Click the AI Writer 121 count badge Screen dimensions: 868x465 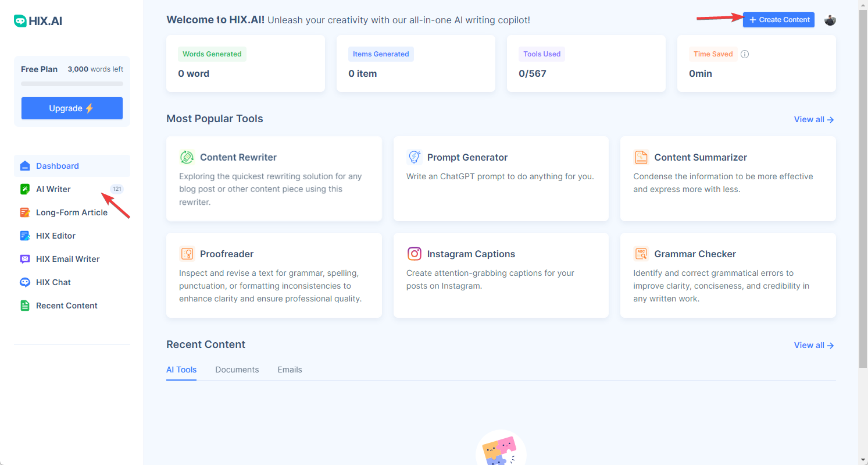(x=117, y=189)
